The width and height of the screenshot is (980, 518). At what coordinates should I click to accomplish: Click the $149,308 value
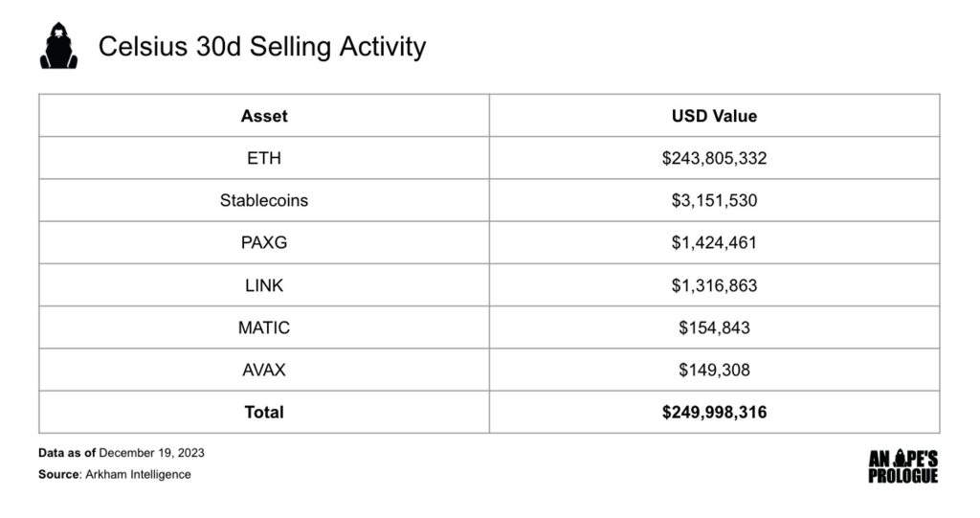(x=714, y=370)
